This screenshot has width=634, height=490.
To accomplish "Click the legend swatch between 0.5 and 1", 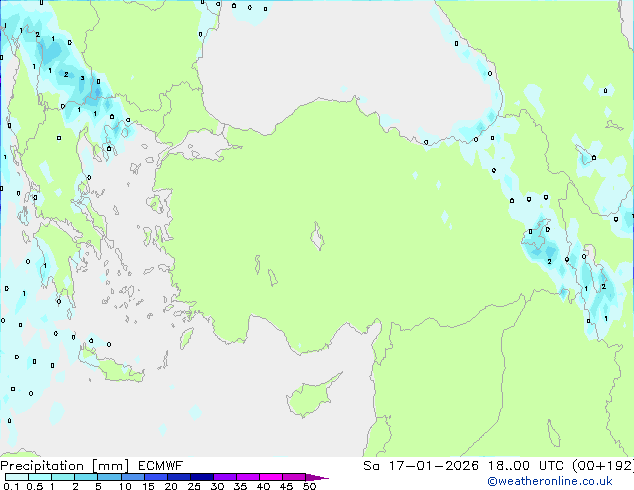I will [40, 477].
